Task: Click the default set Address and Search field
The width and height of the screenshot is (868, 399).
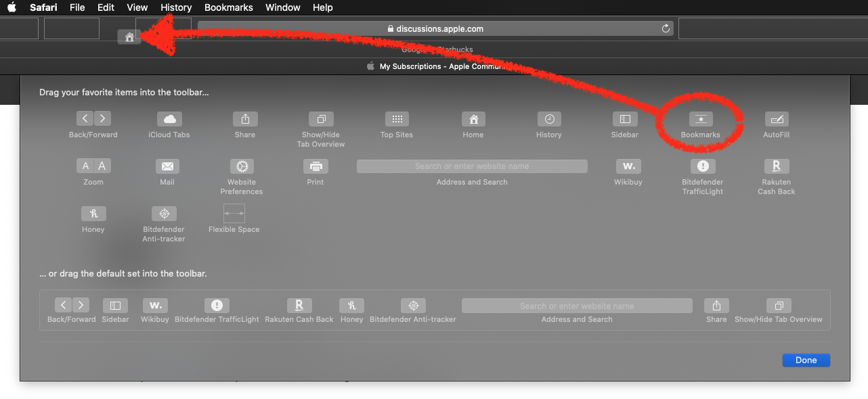Action: coord(577,306)
